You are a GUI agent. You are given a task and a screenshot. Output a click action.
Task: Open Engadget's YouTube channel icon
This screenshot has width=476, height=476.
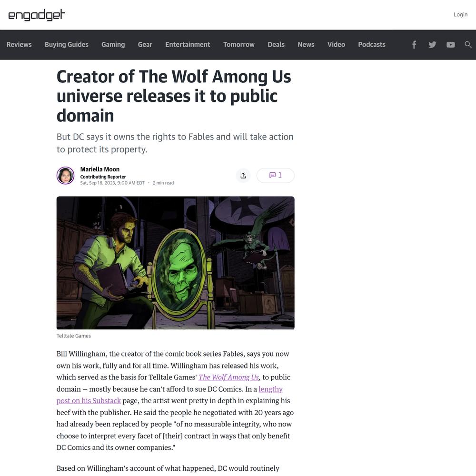[x=450, y=45]
